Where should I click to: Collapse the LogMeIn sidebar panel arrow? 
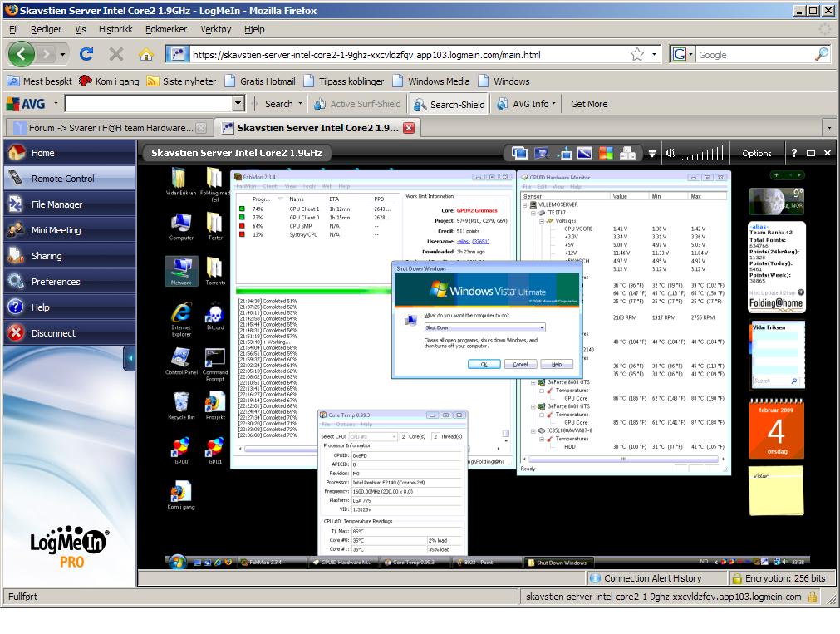pyautogui.click(x=130, y=358)
